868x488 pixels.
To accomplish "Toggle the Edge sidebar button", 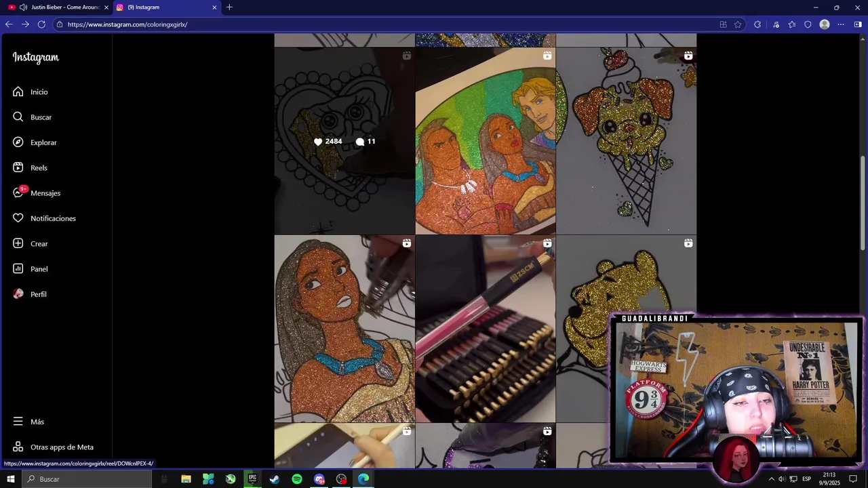I will coord(859,24).
